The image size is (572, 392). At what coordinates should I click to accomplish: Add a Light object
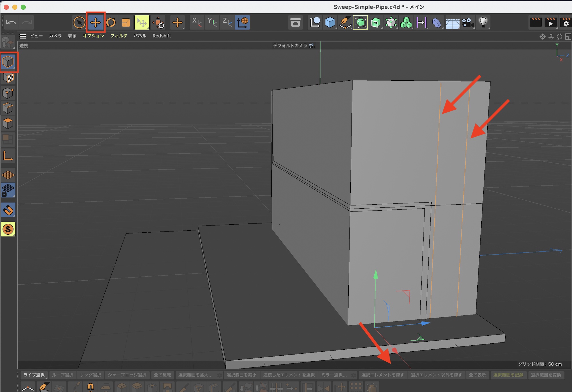(483, 22)
